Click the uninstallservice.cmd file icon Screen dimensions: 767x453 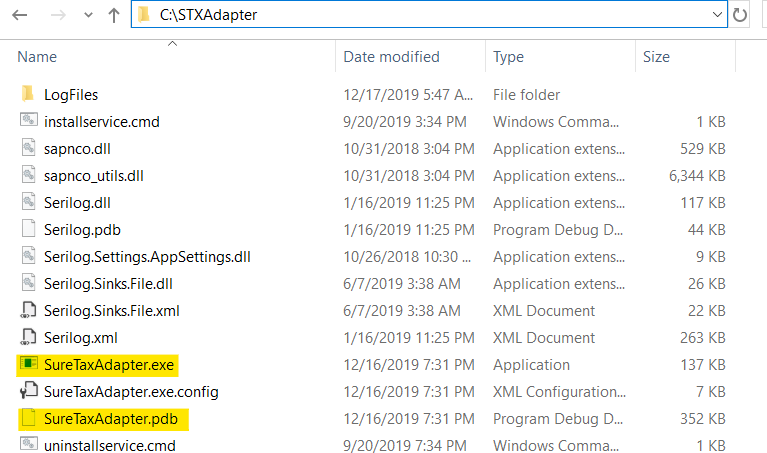(x=27, y=446)
